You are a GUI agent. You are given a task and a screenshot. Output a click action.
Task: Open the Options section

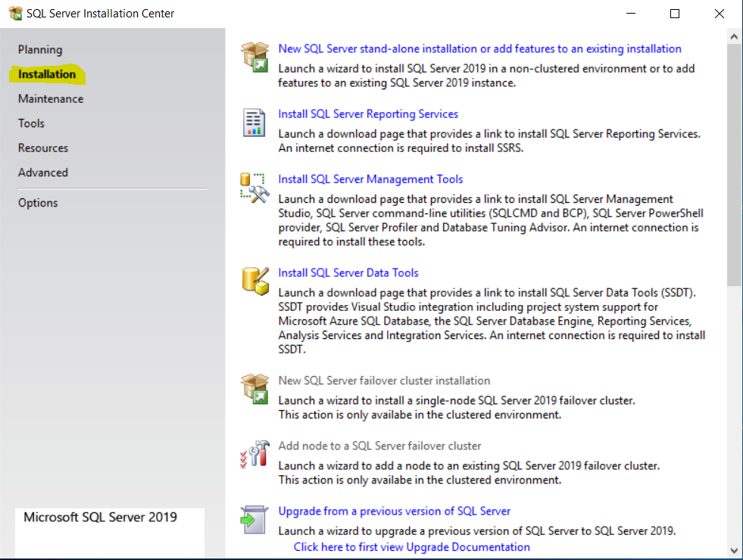[38, 203]
